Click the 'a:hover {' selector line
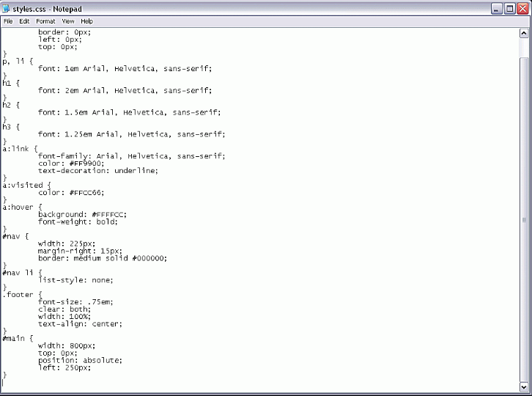Screen dimensions: 532x396 [x=23, y=208]
